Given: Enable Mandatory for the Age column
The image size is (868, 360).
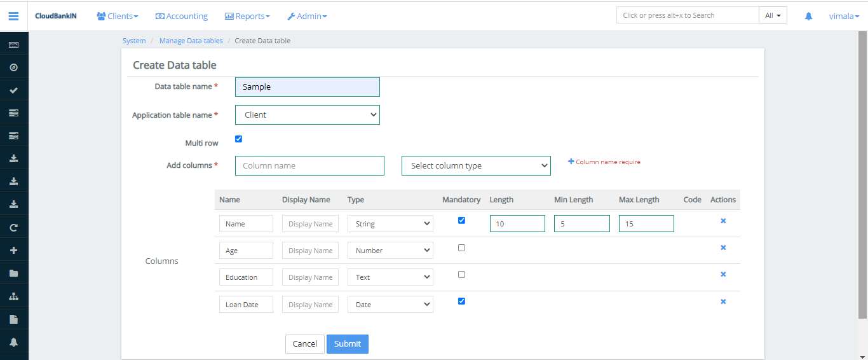Looking at the screenshot, I should pyautogui.click(x=461, y=248).
